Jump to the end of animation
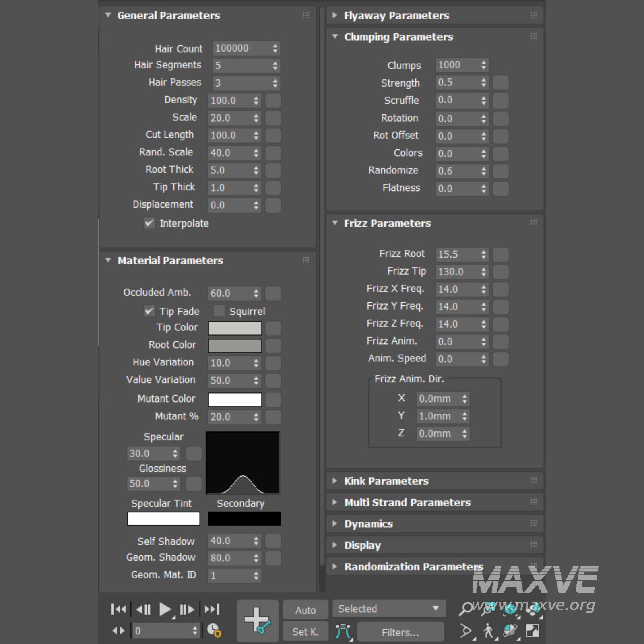The image size is (644, 644). 212,609
